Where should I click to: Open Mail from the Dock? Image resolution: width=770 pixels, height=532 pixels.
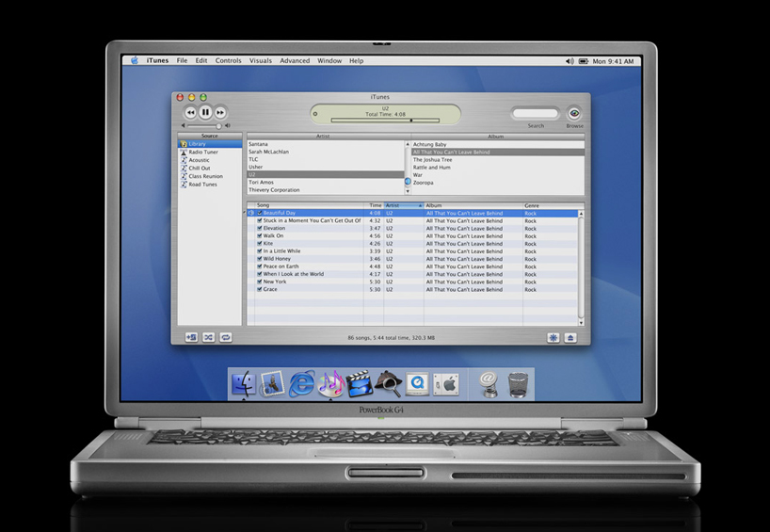click(271, 384)
